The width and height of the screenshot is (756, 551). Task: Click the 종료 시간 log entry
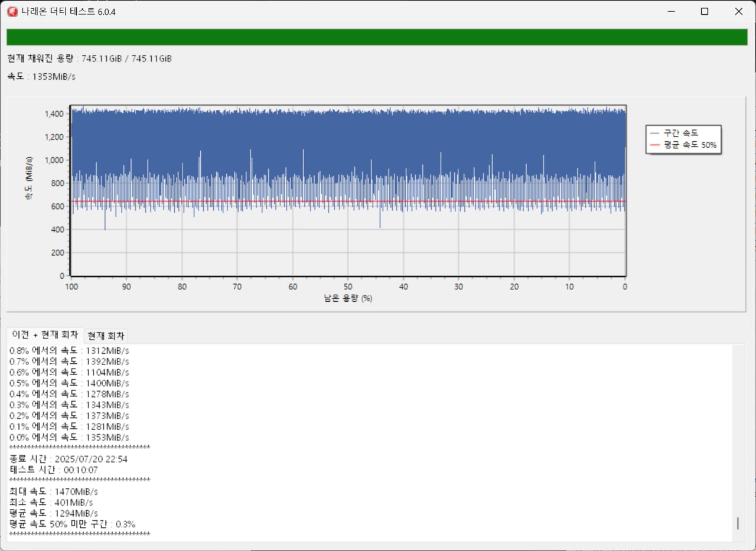pyautogui.click(x=69, y=459)
